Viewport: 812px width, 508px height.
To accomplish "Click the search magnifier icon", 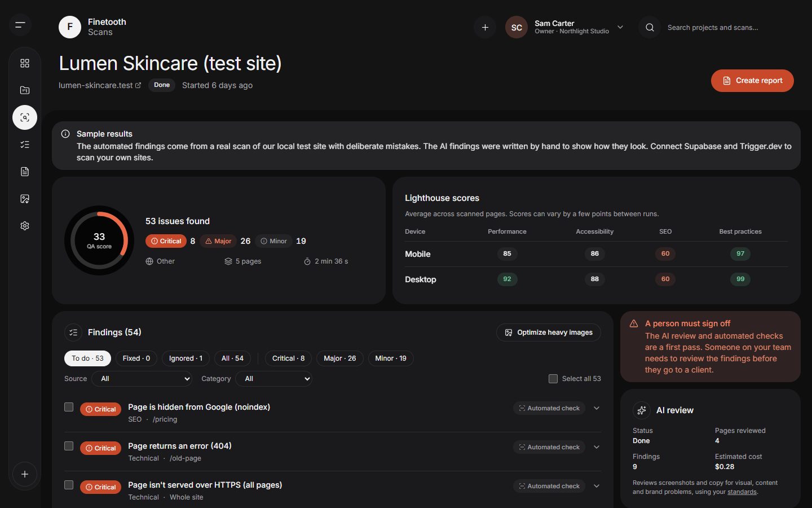I will 650,27.
